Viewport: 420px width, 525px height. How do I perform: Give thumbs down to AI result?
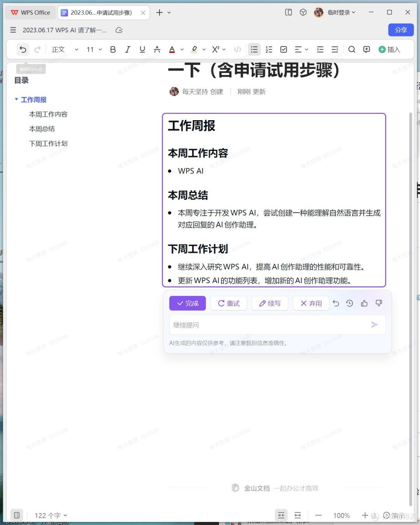(379, 303)
